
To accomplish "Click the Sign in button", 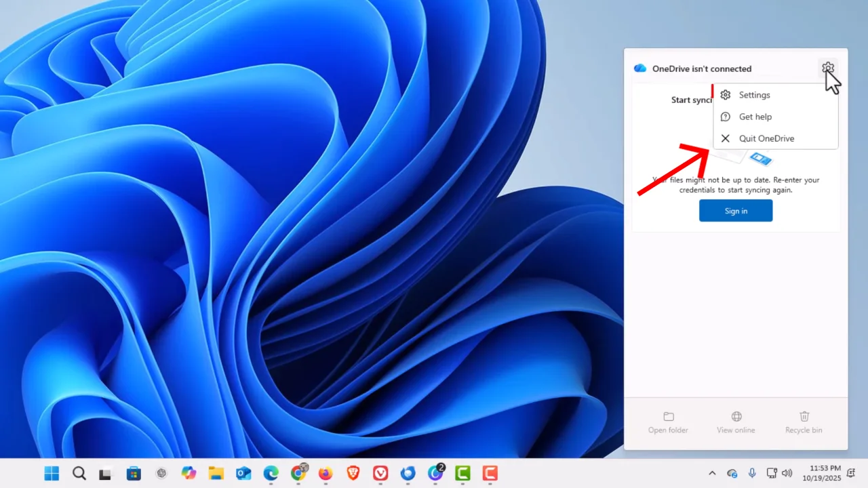I will [x=736, y=211].
